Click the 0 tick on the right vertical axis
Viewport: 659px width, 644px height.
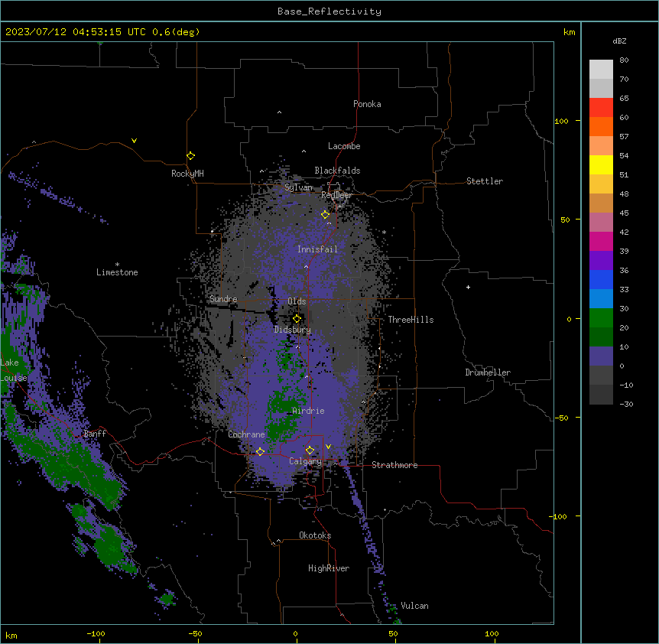click(x=569, y=319)
